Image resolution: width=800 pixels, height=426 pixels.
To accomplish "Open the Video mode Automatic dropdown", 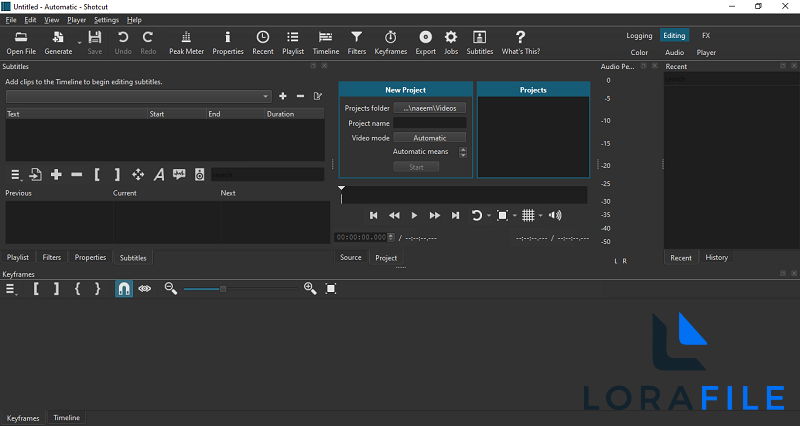I will pyautogui.click(x=430, y=138).
